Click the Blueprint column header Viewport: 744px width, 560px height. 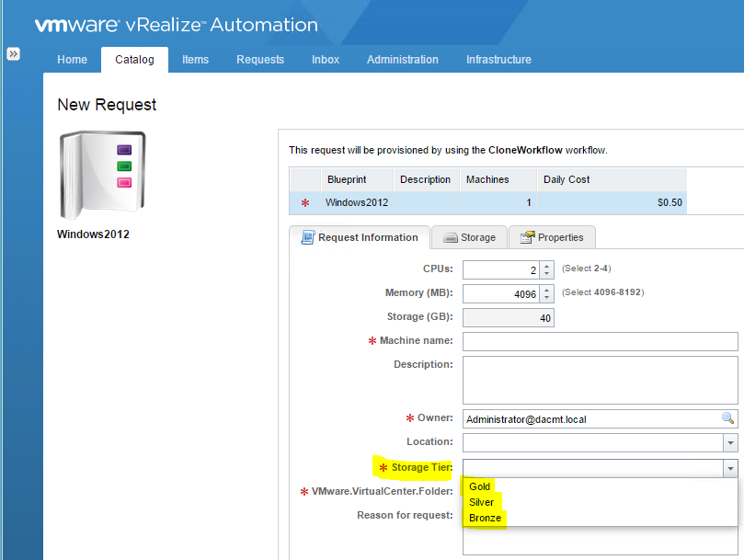[357, 179]
